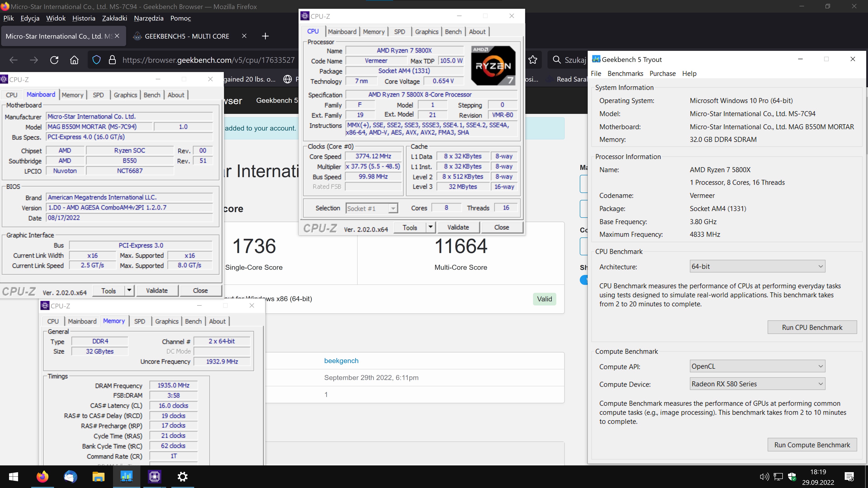This screenshot has height=488, width=868.
Task: Open Graphics tab in Mainboard window
Action: pyautogui.click(x=125, y=95)
